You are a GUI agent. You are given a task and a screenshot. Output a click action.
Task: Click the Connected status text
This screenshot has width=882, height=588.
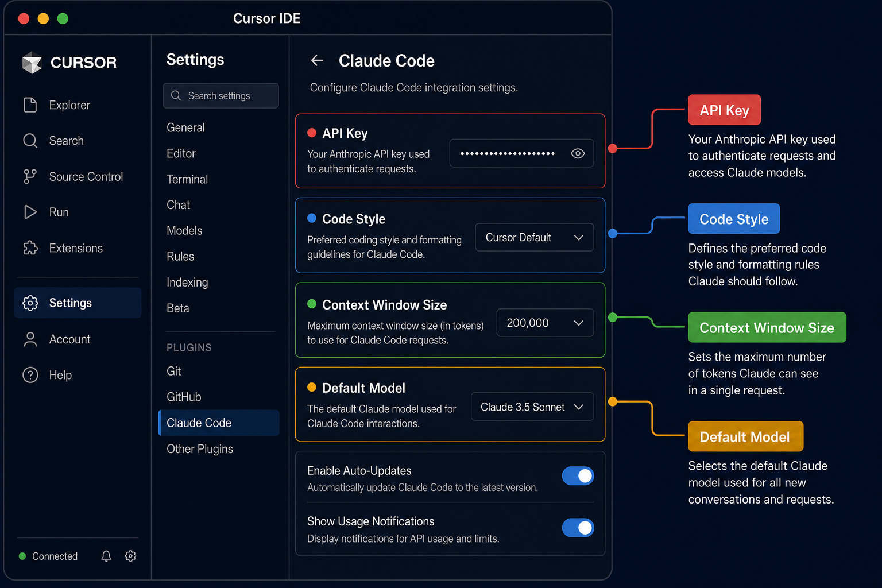(55, 556)
